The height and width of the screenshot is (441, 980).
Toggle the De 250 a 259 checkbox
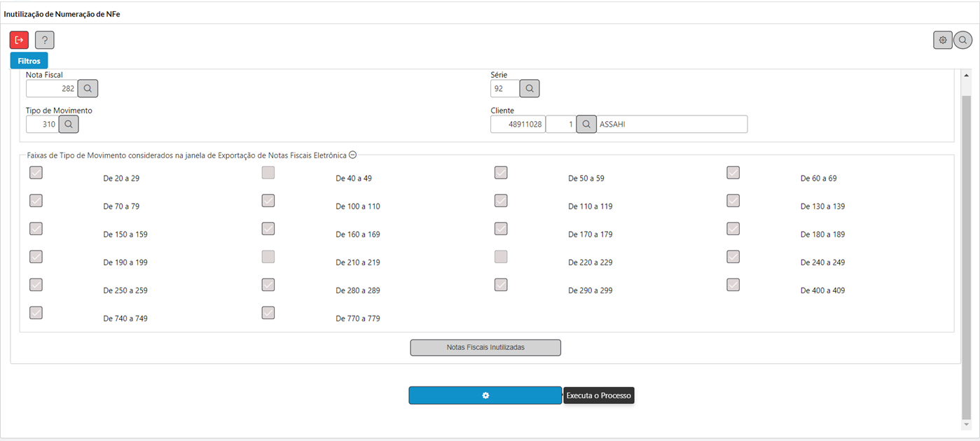tap(36, 284)
